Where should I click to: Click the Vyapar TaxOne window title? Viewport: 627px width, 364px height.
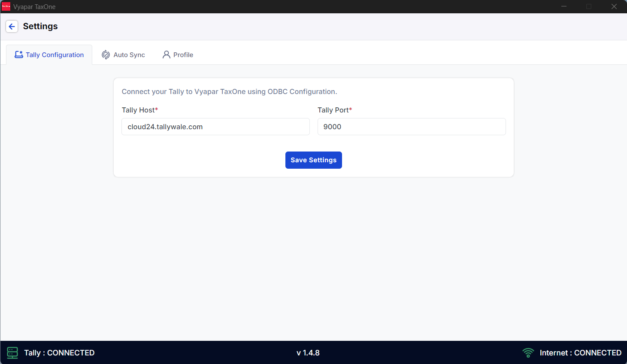point(34,7)
